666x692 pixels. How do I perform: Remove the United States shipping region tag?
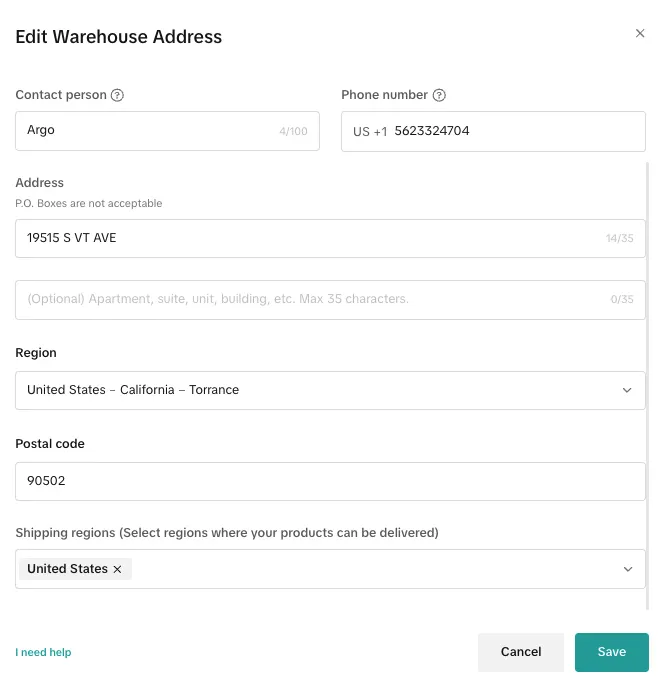click(117, 569)
